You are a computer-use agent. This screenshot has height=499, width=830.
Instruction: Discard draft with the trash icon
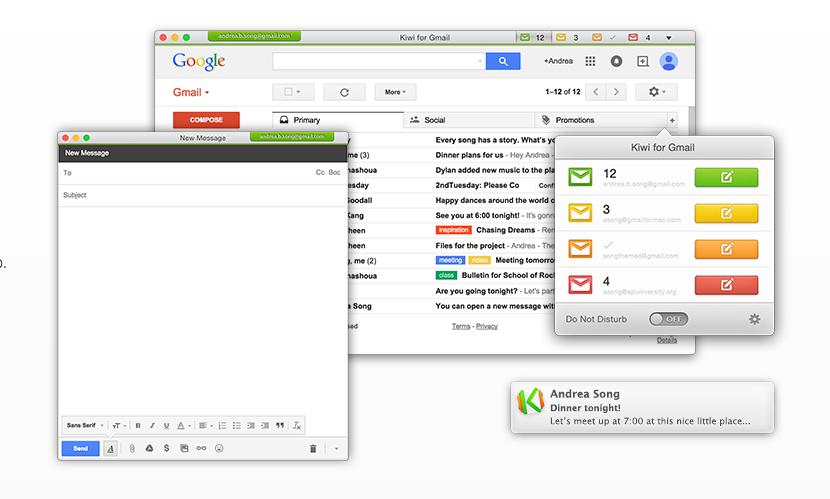coord(313,449)
